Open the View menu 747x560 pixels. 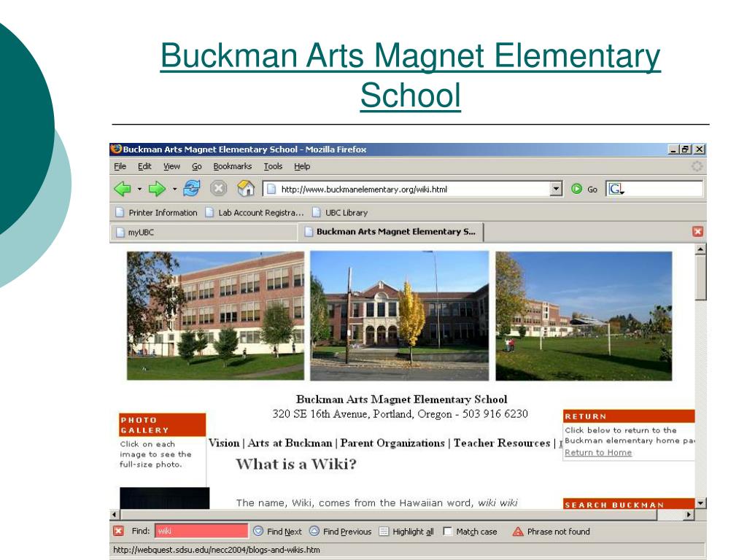coord(171,166)
